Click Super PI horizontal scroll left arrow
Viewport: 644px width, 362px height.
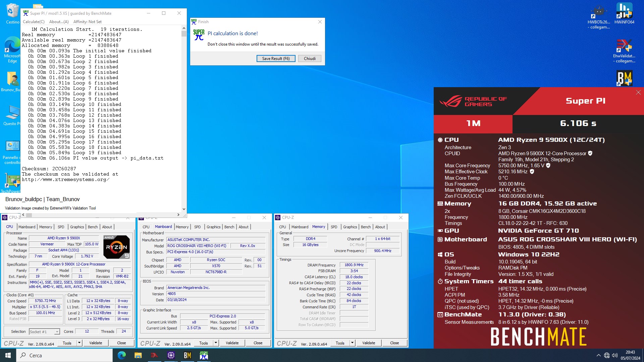tap(23, 215)
